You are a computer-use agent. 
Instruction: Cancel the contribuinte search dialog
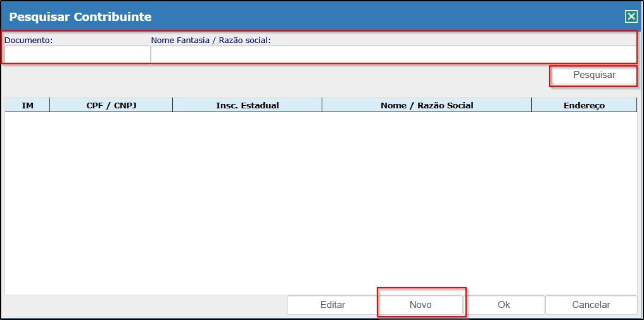(x=591, y=305)
